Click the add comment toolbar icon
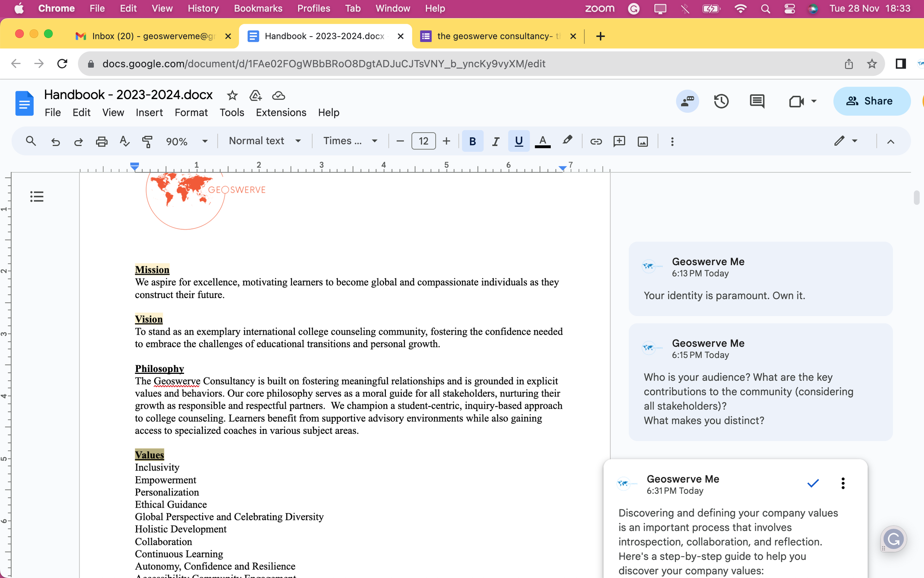Image resolution: width=924 pixels, height=578 pixels. tap(619, 141)
